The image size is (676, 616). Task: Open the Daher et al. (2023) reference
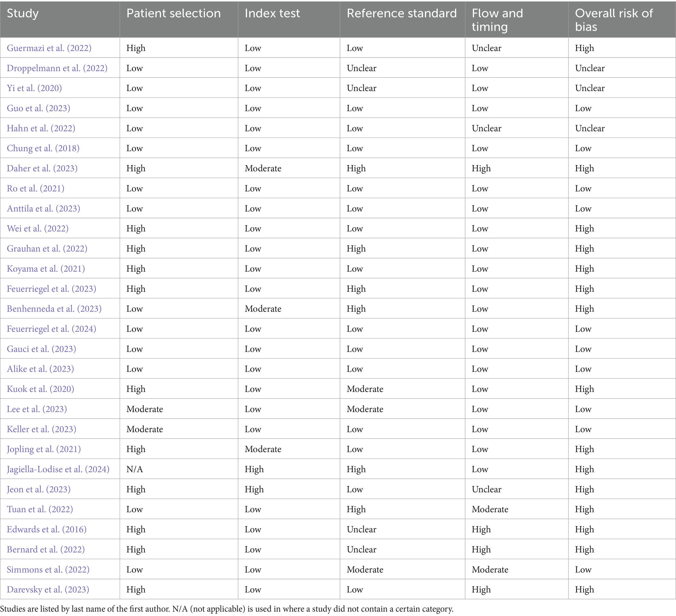pos(42,168)
